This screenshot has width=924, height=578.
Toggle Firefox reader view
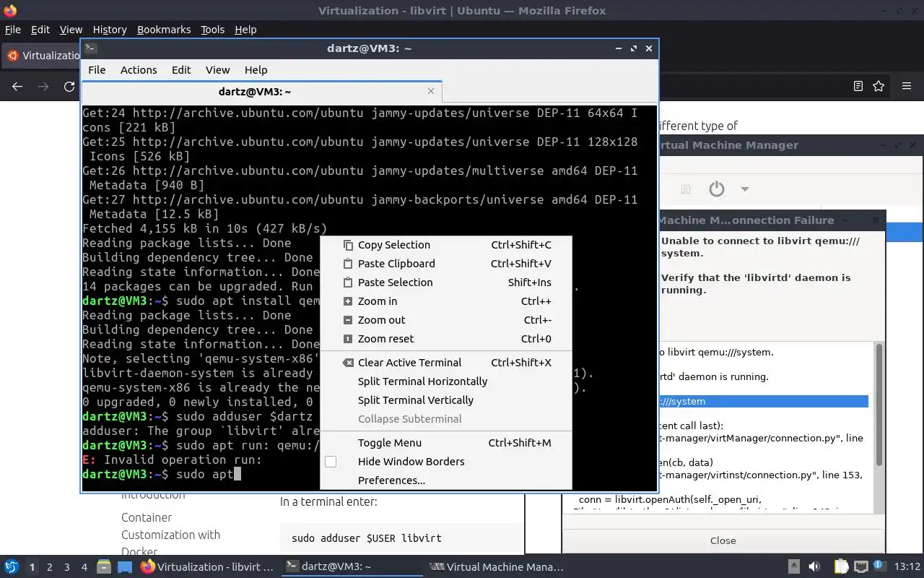click(x=858, y=87)
